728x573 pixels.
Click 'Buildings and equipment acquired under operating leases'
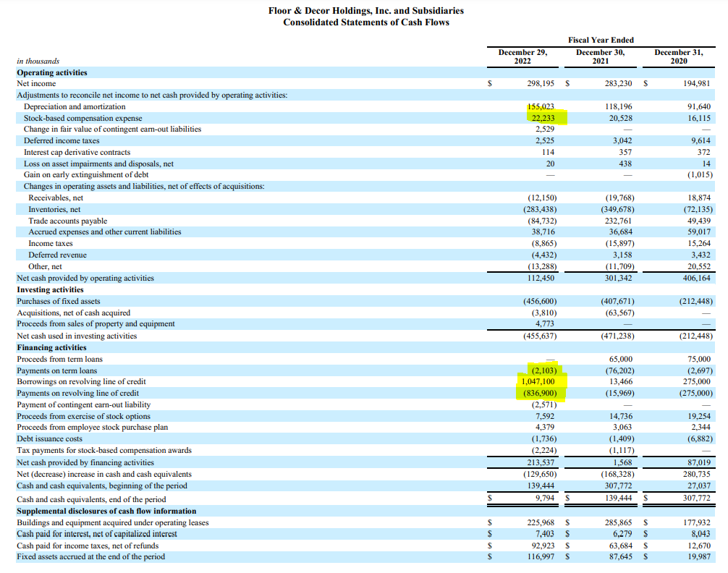tap(113, 523)
